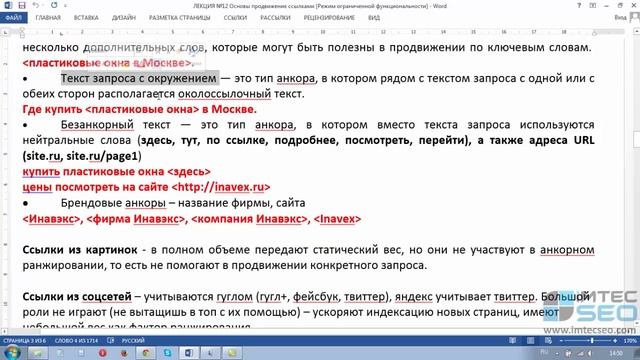Screen dimensions: 640x360
Task: Open the Chrome taskbar icon
Action: 146,353
